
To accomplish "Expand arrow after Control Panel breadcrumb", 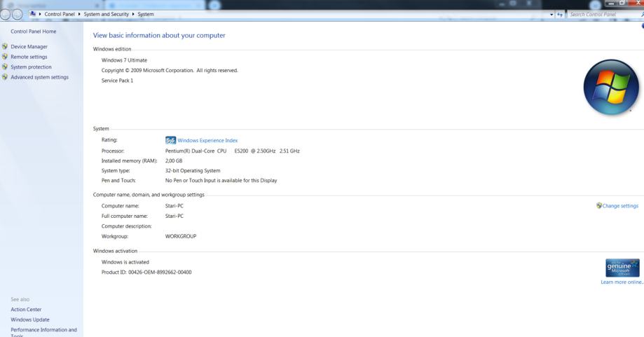I will (79, 15).
